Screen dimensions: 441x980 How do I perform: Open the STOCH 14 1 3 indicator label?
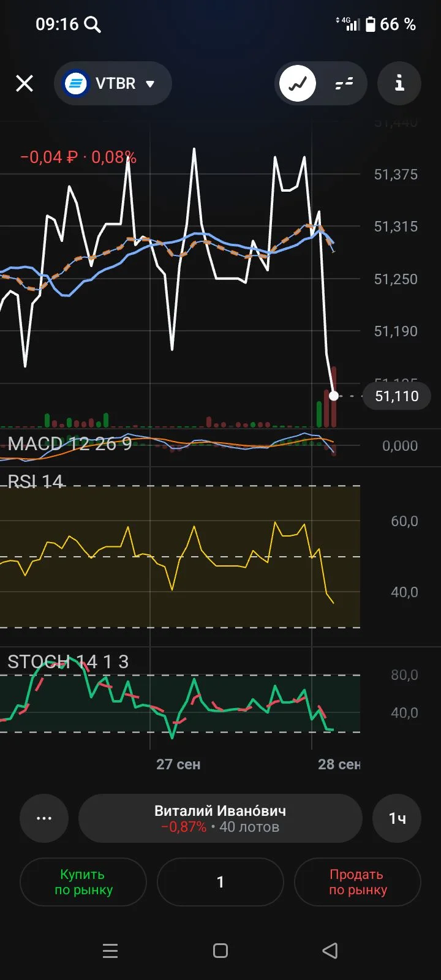point(68,661)
